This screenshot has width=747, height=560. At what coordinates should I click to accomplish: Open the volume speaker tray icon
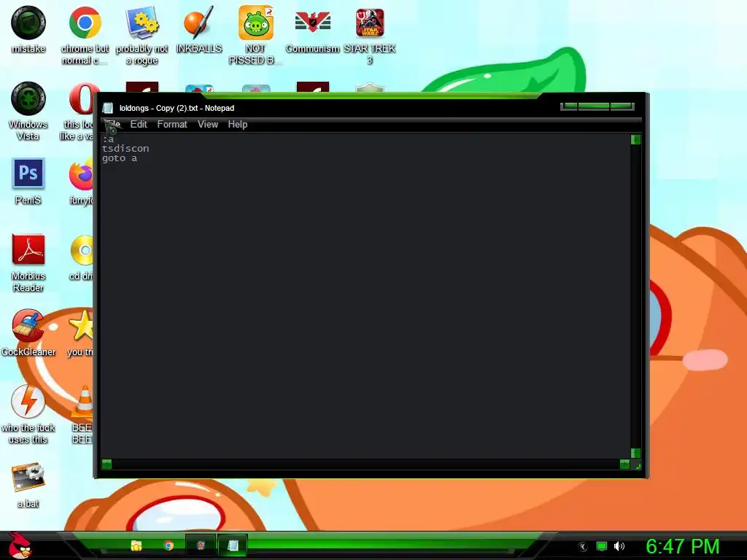point(619,546)
